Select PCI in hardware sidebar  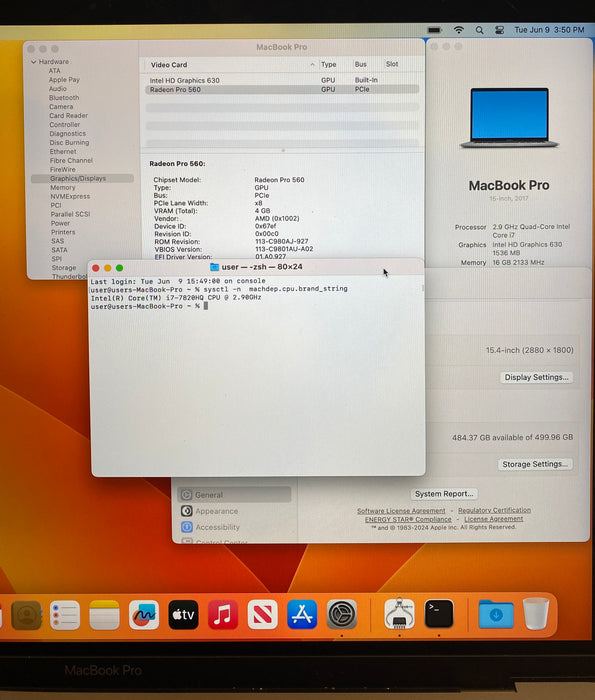click(x=56, y=205)
